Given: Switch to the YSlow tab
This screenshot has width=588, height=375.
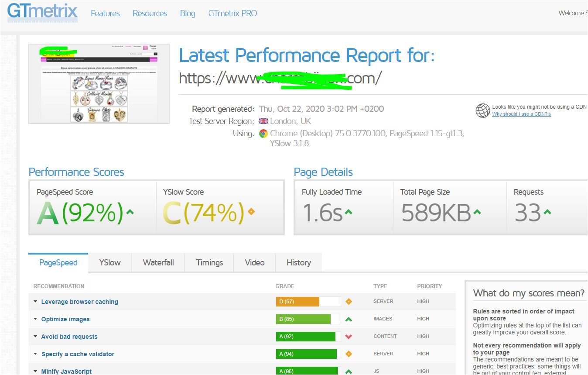Looking at the screenshot, I should pyautogui.click(x=110, y=263).
